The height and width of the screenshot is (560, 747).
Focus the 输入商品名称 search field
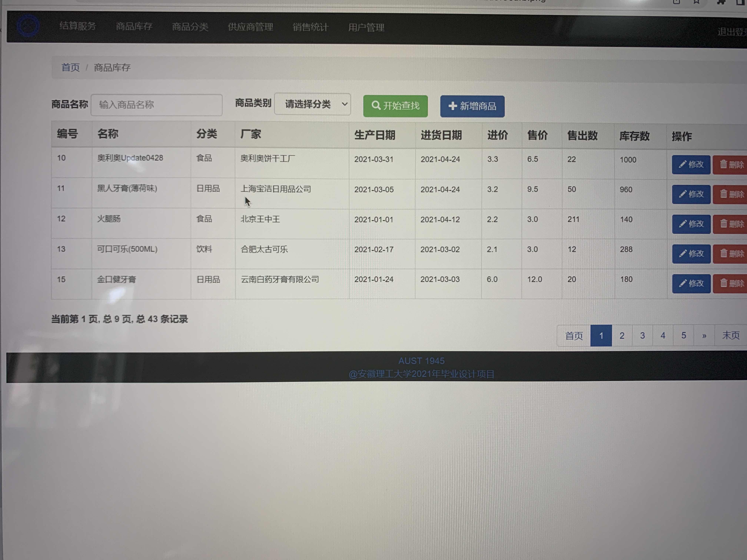click(x=157, y=105)
